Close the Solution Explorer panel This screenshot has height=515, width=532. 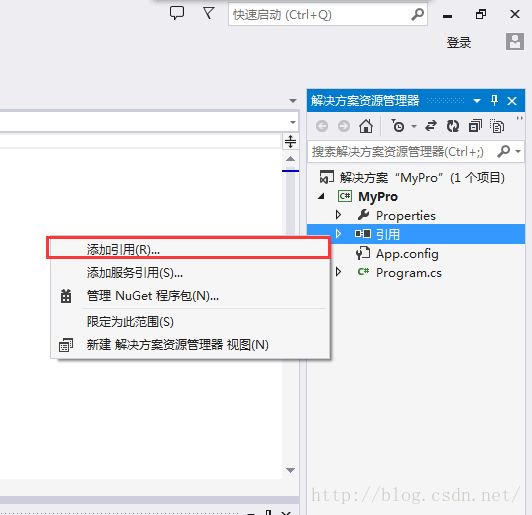[x=512, y=101]
